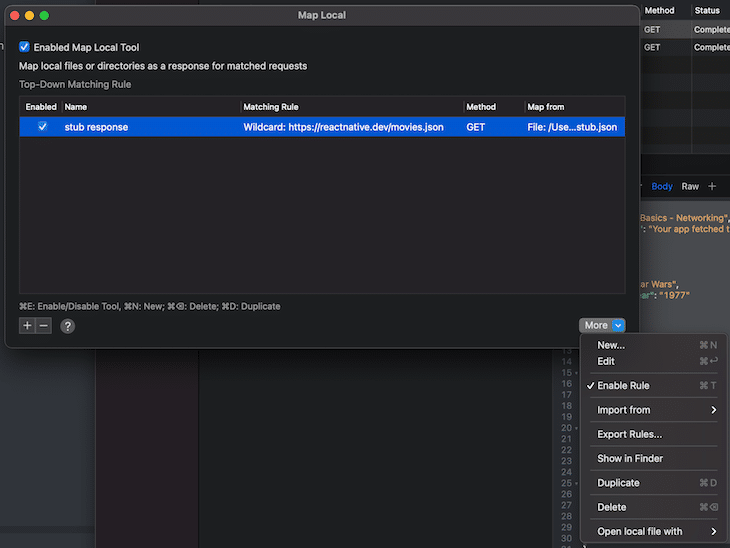Toggle the Enabled Map Local Tool checkbox
Image resolution: width=730 pixels, height=548 pixels.
click(x=25, y=47)
